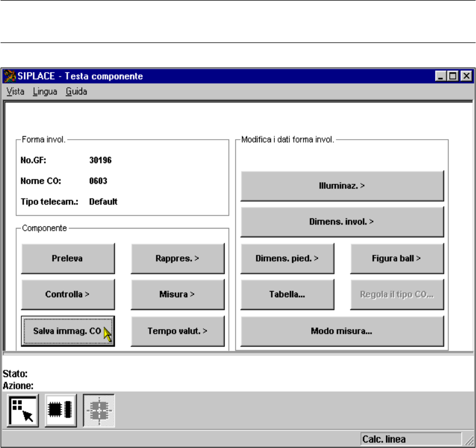Open the Guida menu
The image size is (476, 448).
click(x=76, y=91)
